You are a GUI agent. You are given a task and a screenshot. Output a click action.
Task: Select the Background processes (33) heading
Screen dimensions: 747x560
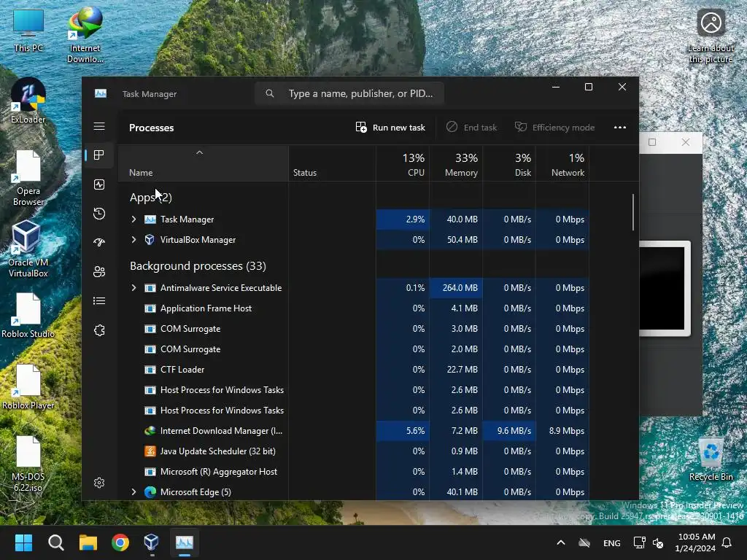pyautogui.click(x=198, y=265)
